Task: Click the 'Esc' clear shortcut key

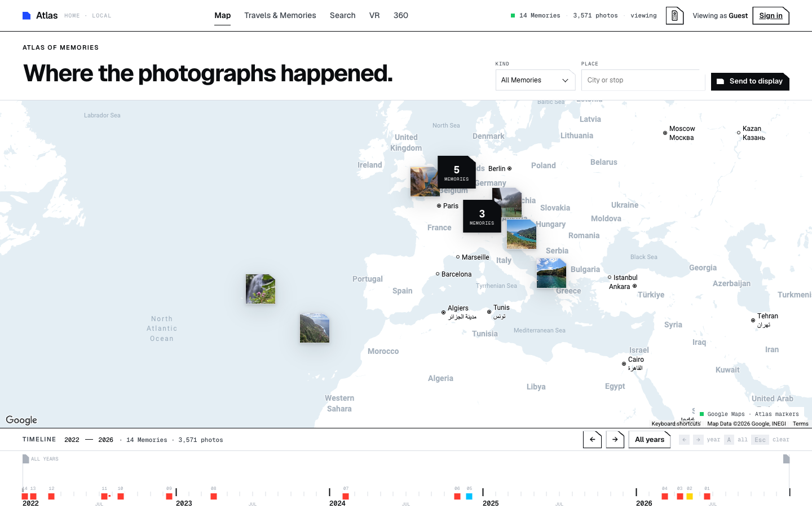Action: click(x=760, y=440)
